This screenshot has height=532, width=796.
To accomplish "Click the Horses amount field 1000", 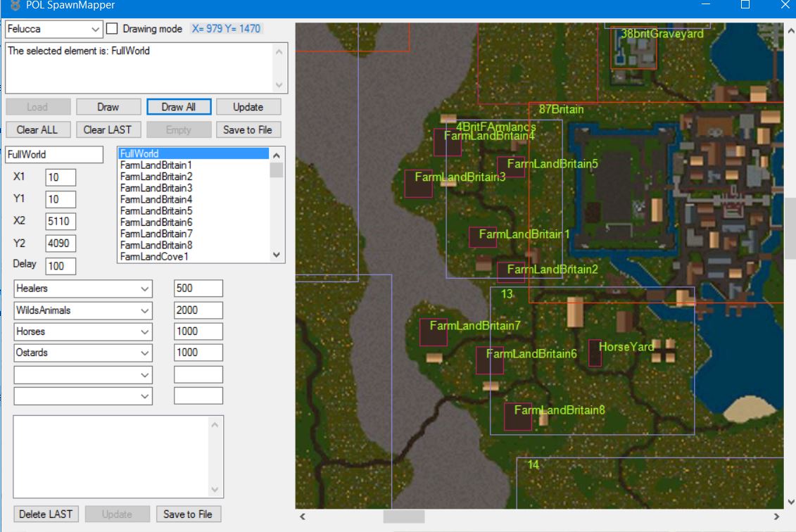I will [198, 331].
